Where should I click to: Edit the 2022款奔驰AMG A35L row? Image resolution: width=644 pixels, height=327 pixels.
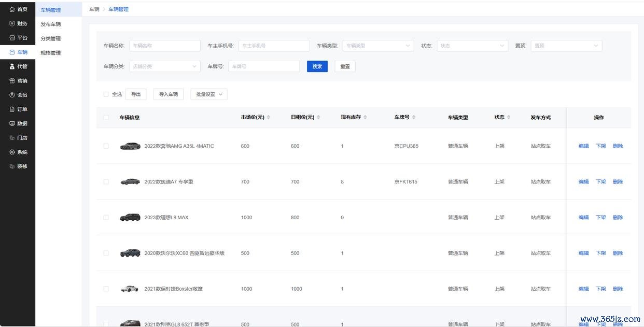click(584, 146)
